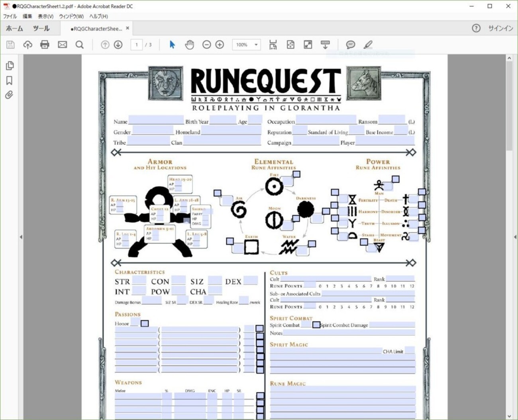Screen dimensions: 518x420
Task: Tick the Fertility rune checkbox
Action: tap(335, 192)
